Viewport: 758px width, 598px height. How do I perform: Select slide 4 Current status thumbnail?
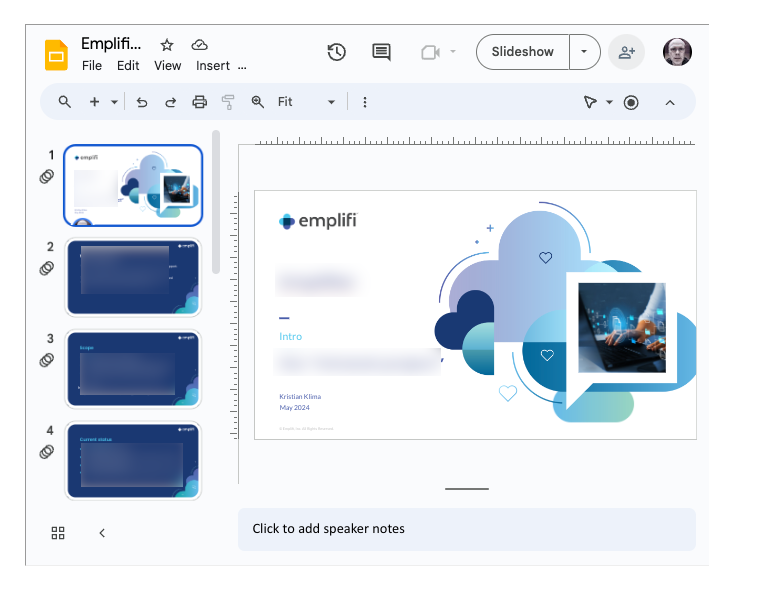click(133, 461)
